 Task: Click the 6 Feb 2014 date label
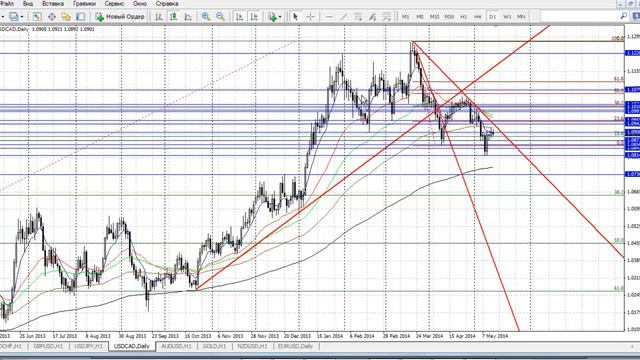click(x=362, y=336)
